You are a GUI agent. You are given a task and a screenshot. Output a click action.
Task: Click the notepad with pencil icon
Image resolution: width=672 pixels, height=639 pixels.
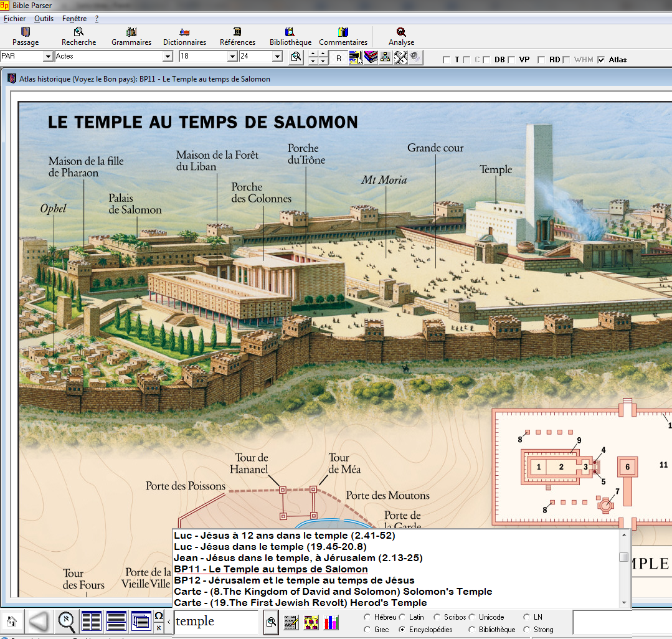pyautogui.click(x=291, y=622)
